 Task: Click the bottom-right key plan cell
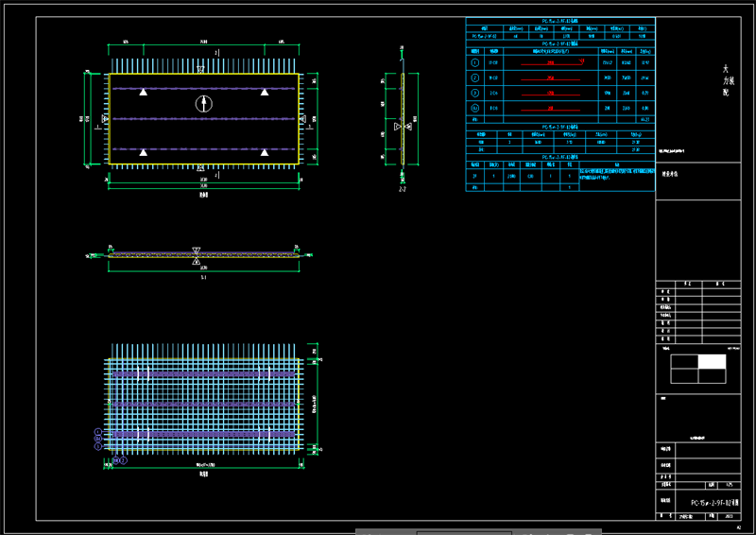[713, 376]
